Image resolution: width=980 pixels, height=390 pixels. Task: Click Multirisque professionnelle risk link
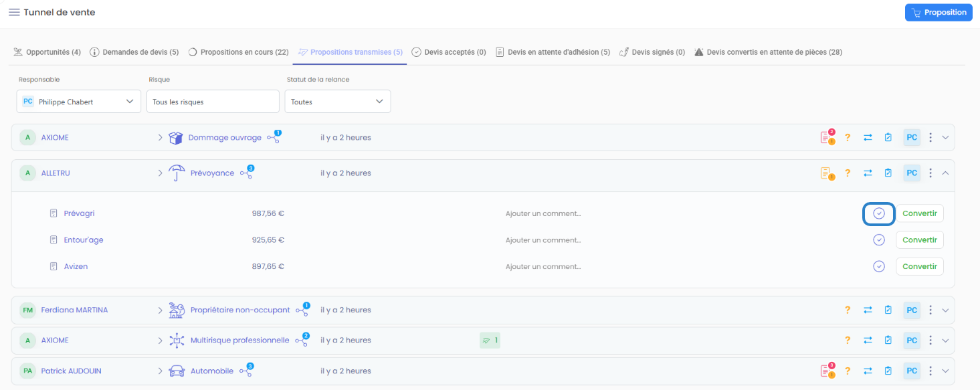point(239,340)
